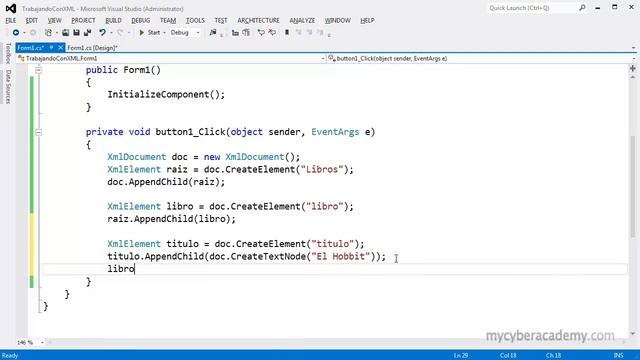Click the Col 18 status bar entry
Image resolution: width=640 pixels, height=360 pixels.
coord(508,356)
